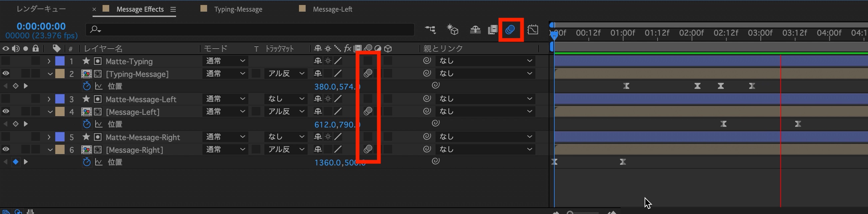Screen dimensions: 868x214
Task: Click the composition mini-flowchart icon
Action: [430, 30]
